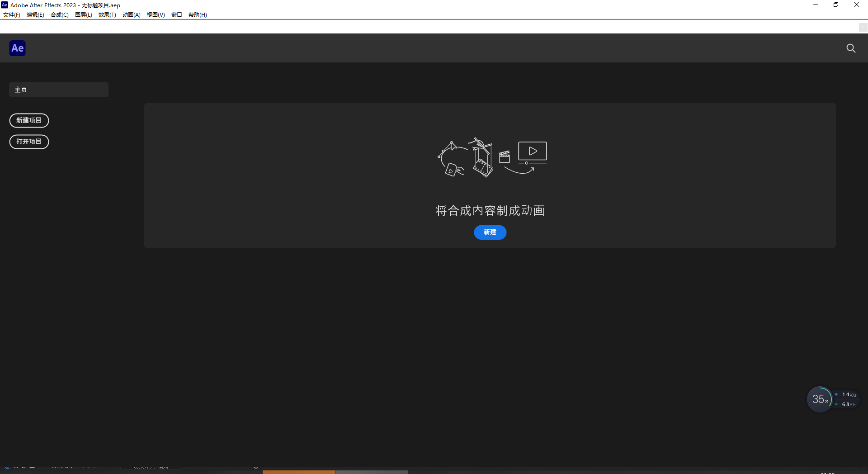Open the 编辑 menu

click(34, 14)
